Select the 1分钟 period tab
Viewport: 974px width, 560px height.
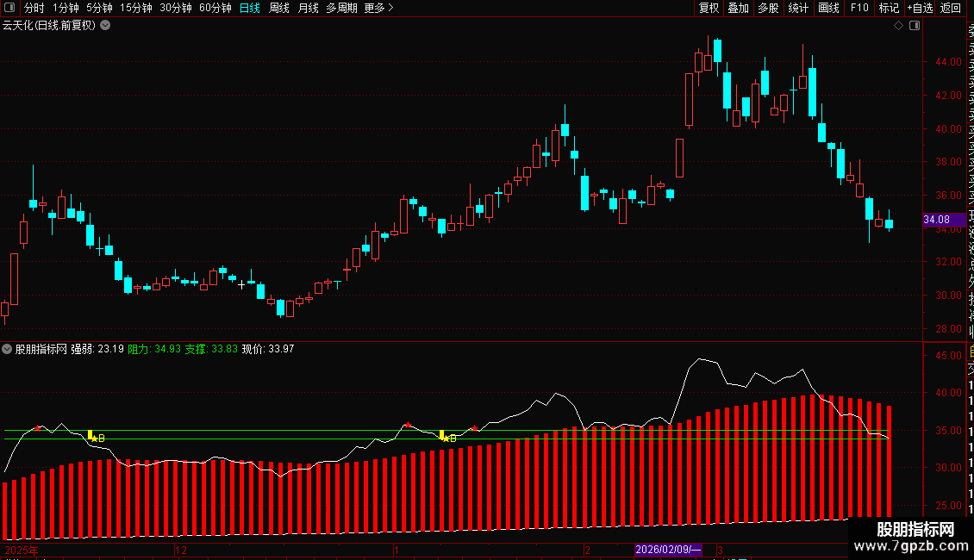(66, 8)
